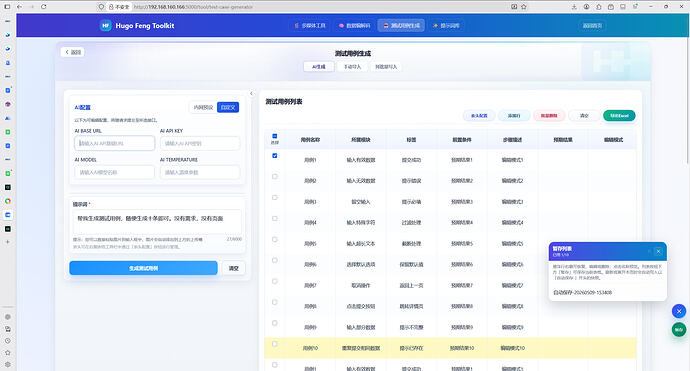Check the checkbox for row 用例3

[275, 198]
